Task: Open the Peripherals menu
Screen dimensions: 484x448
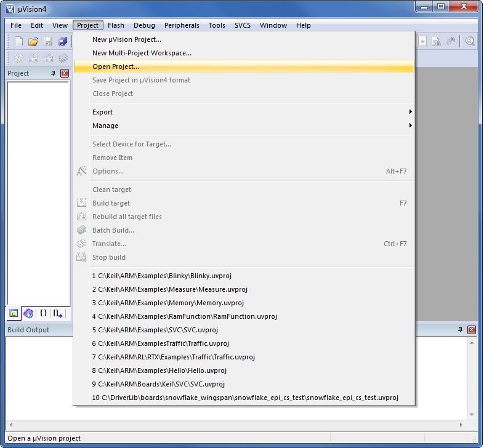Action: tap(182, 25)
